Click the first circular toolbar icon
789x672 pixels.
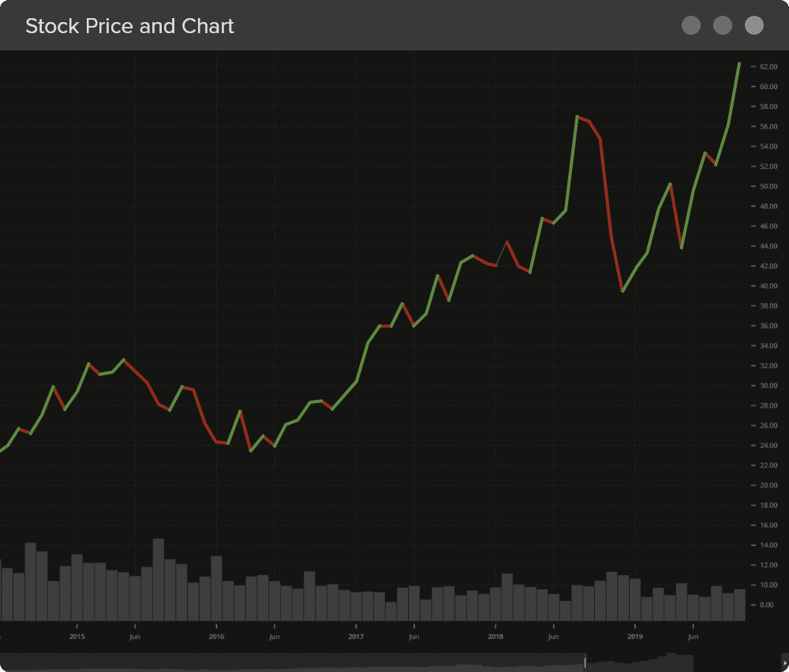pyautogui.click(x=690, y=25)
